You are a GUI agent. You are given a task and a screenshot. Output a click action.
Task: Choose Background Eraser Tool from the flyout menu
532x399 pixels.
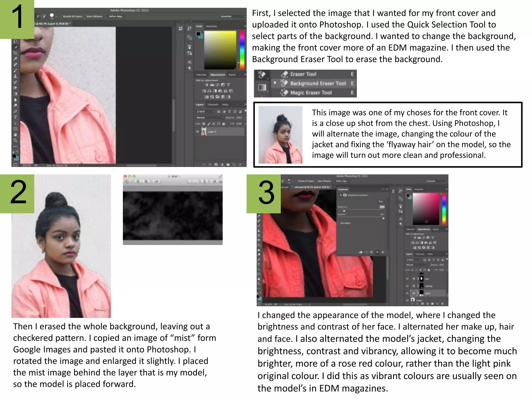click(318, 83)
